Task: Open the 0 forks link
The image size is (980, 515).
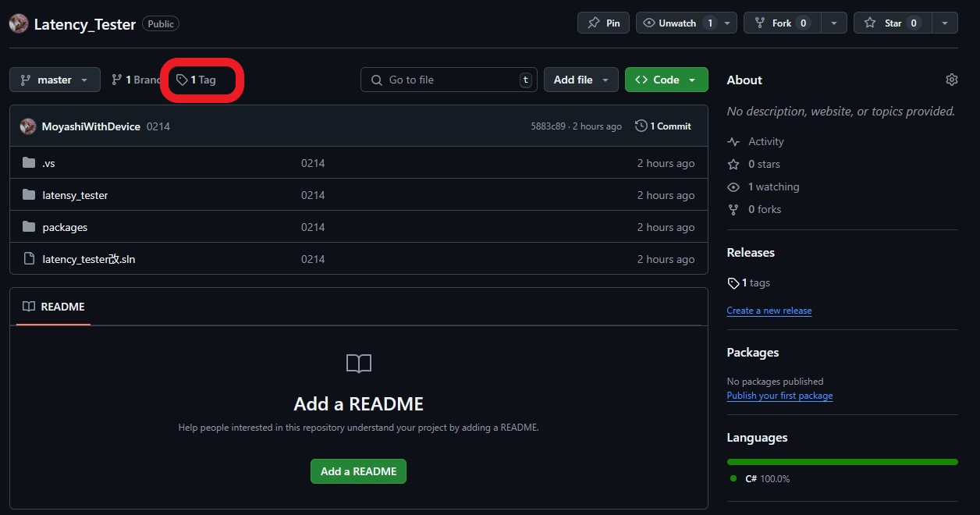Action: 754,209
